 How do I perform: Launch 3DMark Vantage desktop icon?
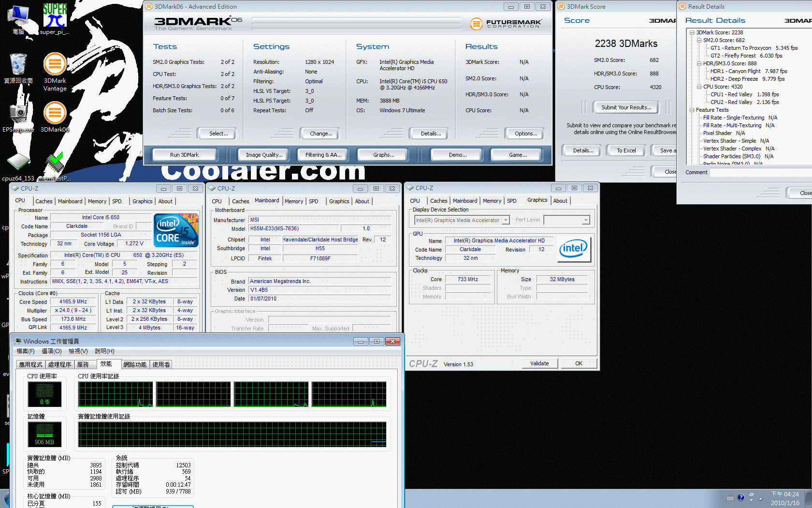[x=55, y=72]
